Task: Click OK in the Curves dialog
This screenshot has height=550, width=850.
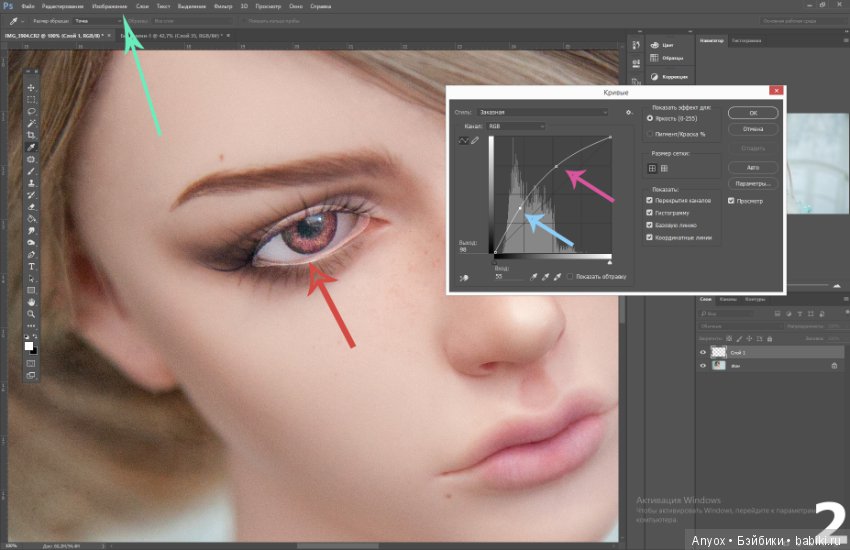Action: [753, 113]
